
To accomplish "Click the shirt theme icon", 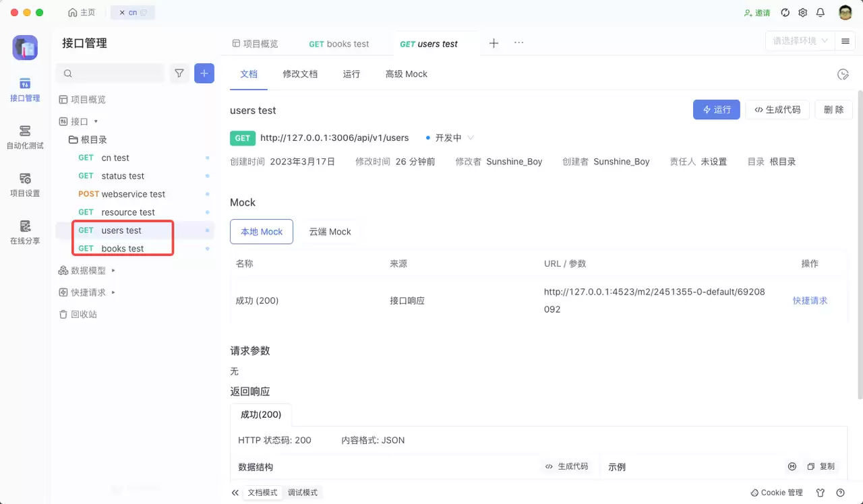I will point(821,493).
